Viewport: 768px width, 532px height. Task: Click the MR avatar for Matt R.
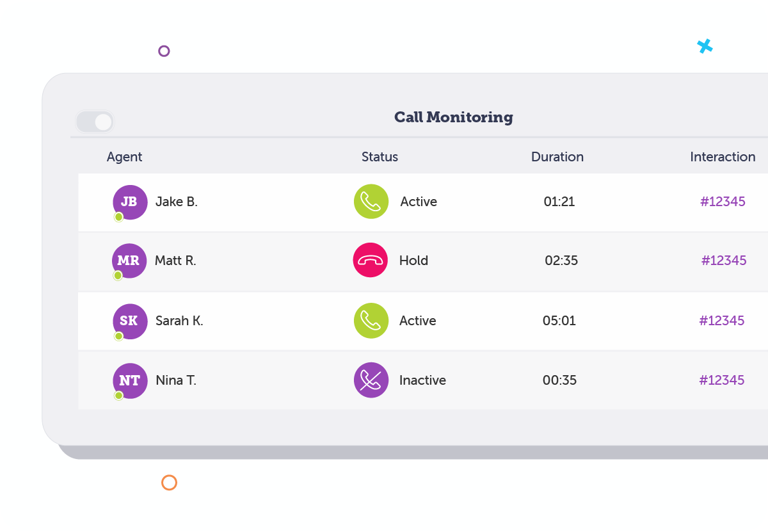(130, 260)
